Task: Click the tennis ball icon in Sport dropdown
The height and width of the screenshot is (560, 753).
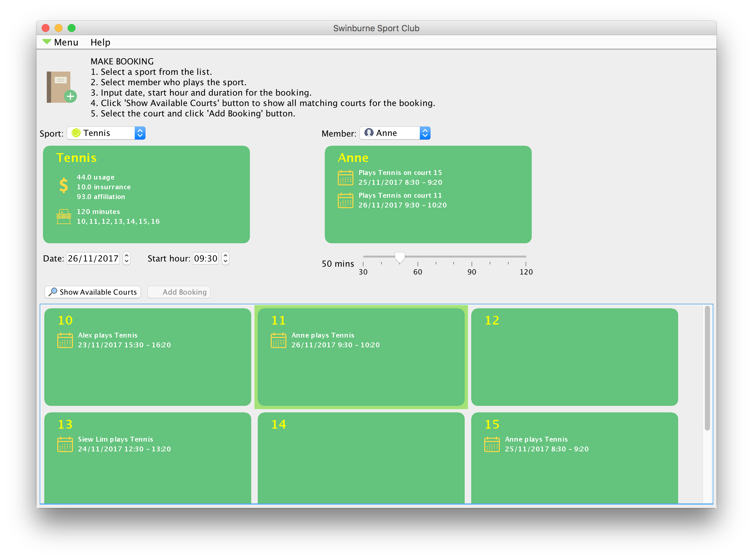Action: [x=76, y=133]
